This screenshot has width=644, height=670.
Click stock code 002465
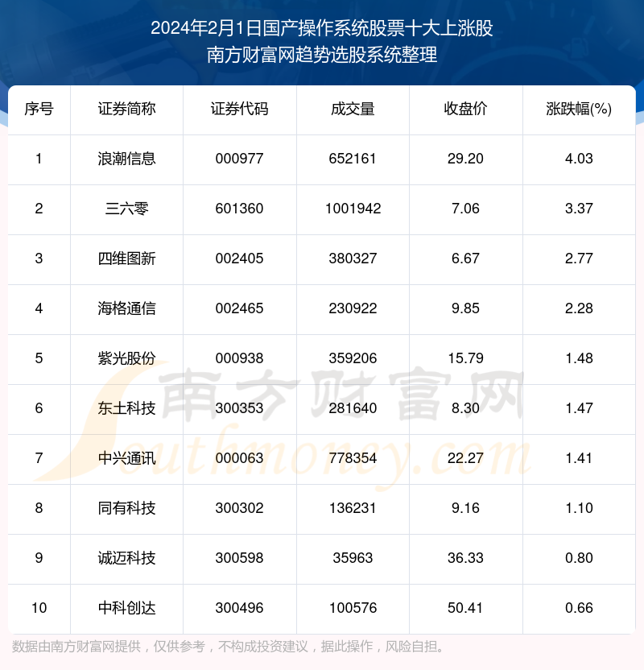click(240, 308)
